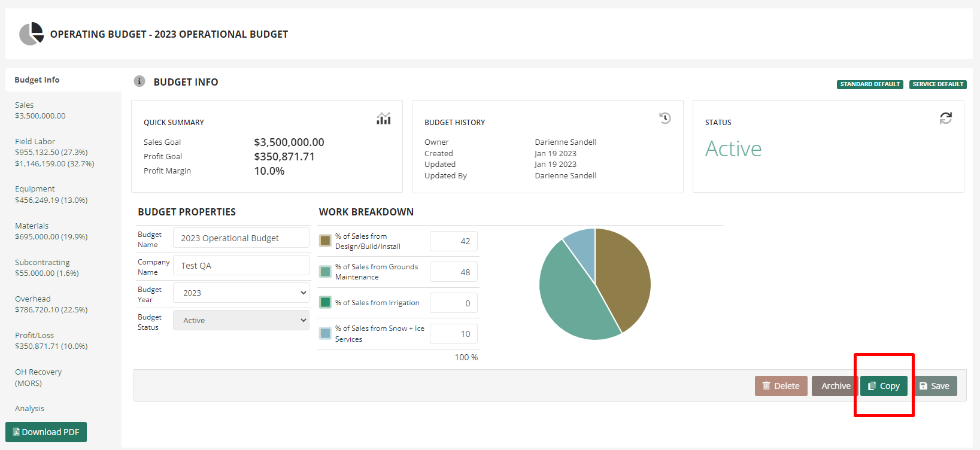Edit Grounds Maintenance percentage field
980x450 pixels.
(x=454, y=272)
